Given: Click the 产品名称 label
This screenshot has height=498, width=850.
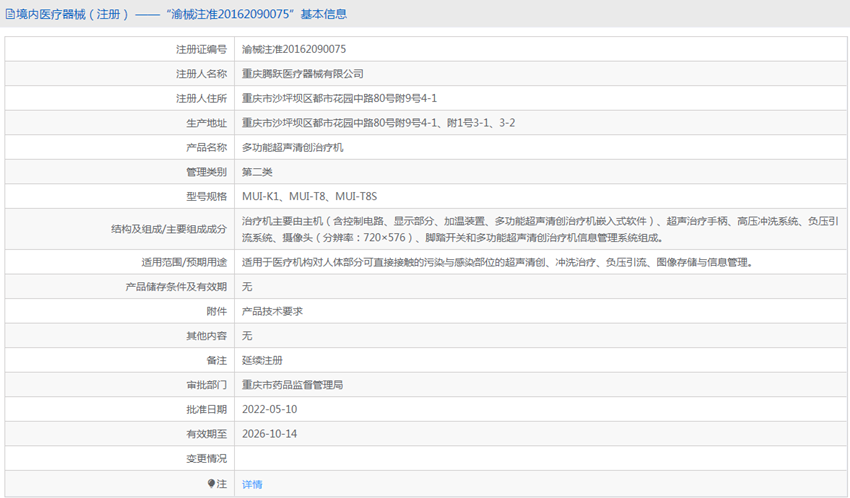Looking at the screenshot, I should 207,147.
